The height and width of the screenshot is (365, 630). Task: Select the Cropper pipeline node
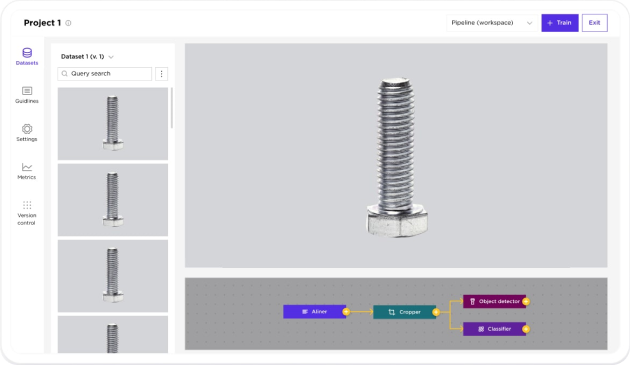click(x=404, y=312)
